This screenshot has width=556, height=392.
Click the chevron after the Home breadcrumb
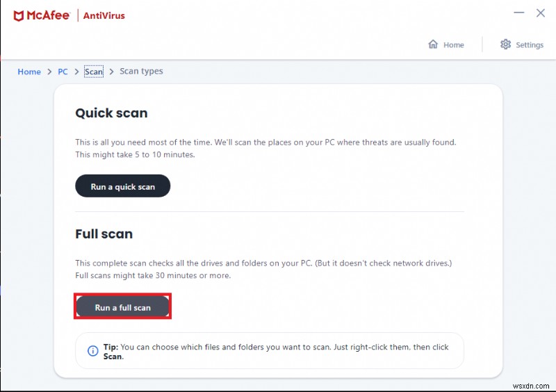(x=49, y=72)
